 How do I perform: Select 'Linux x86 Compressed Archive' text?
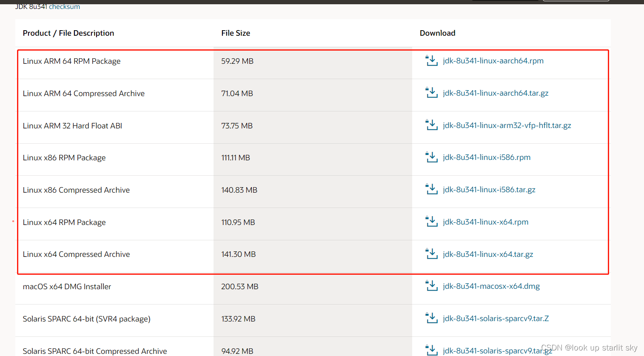pyautogui.click(x=76, y=190)
